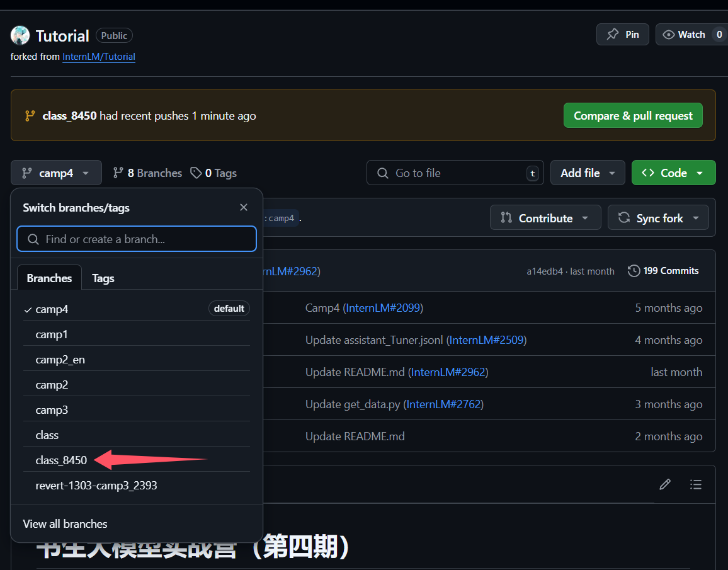Switch to the Tags tab
The image size is (728, 570).
pos(103,278)
